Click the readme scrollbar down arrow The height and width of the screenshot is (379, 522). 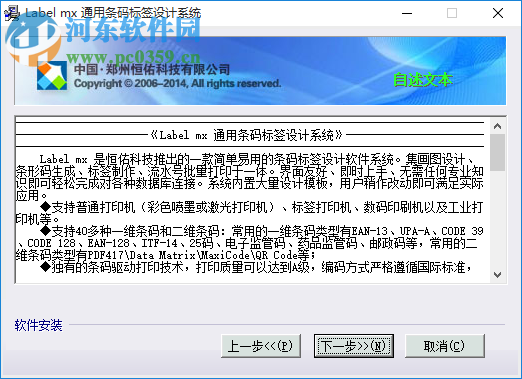point(497,275)
